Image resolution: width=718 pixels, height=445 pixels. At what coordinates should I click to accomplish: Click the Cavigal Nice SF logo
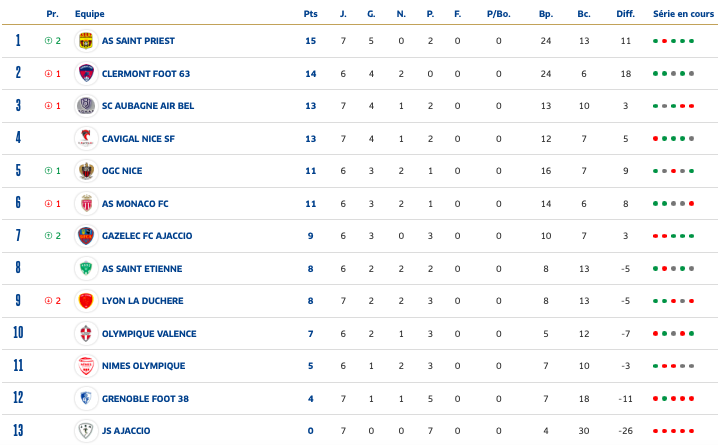pyautogui.click(x=85, y=138)
